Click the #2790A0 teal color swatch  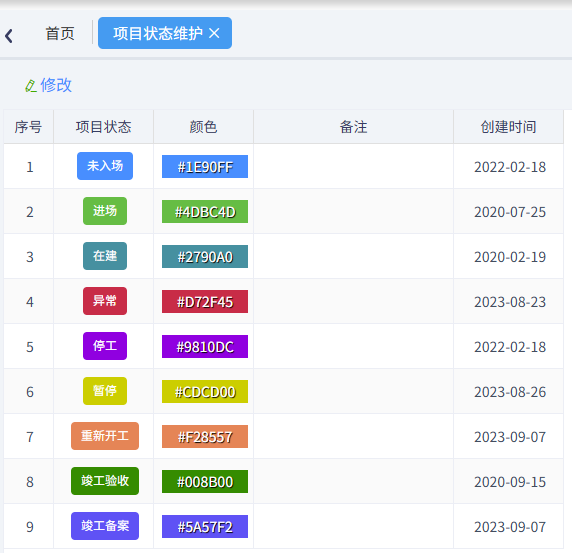point(205,257)
